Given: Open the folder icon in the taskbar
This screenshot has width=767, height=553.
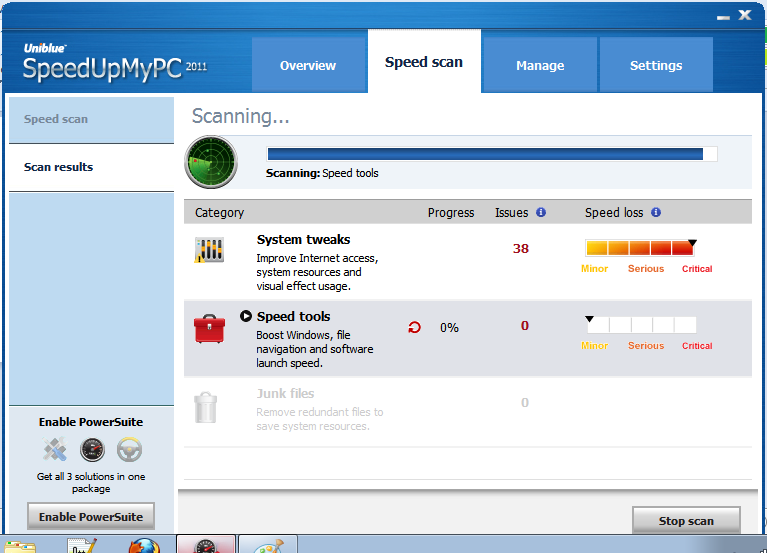Looking at the screenshot, I should click(20, 547).
